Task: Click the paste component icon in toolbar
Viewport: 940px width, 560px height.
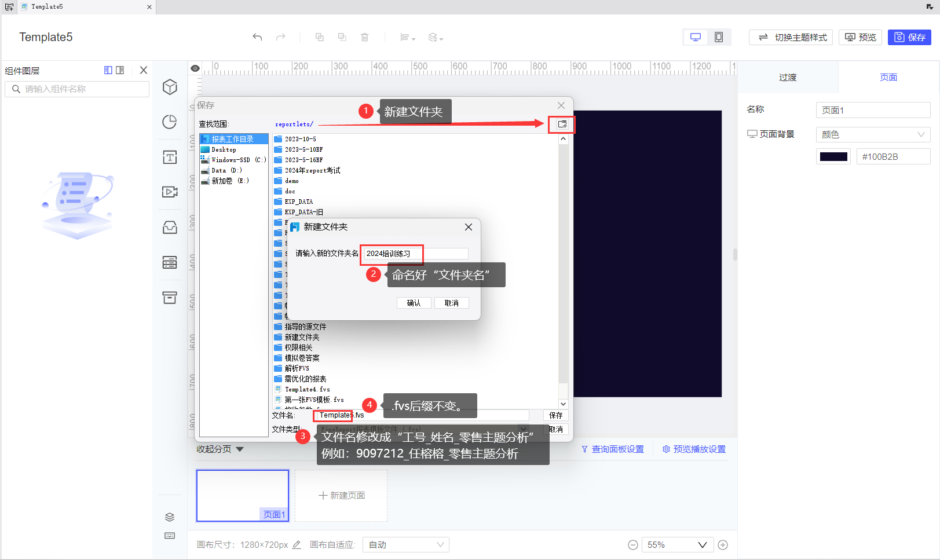Action: [342, 37]
